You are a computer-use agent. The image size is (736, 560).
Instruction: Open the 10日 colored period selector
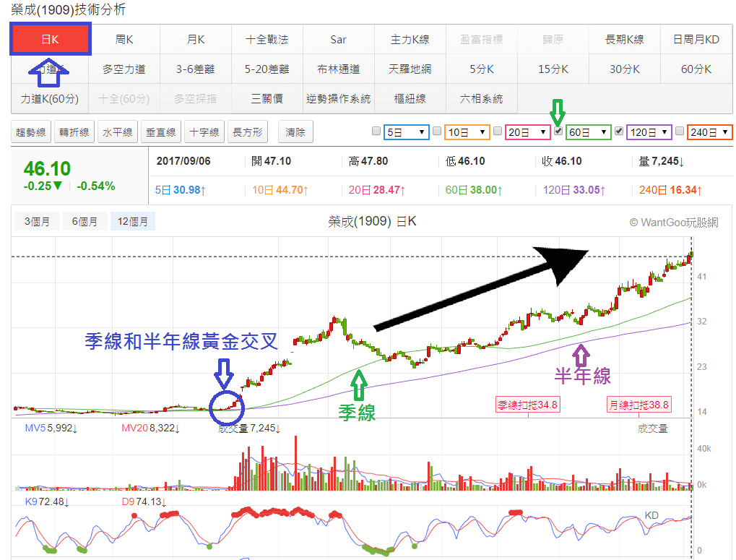coord(466,132)
